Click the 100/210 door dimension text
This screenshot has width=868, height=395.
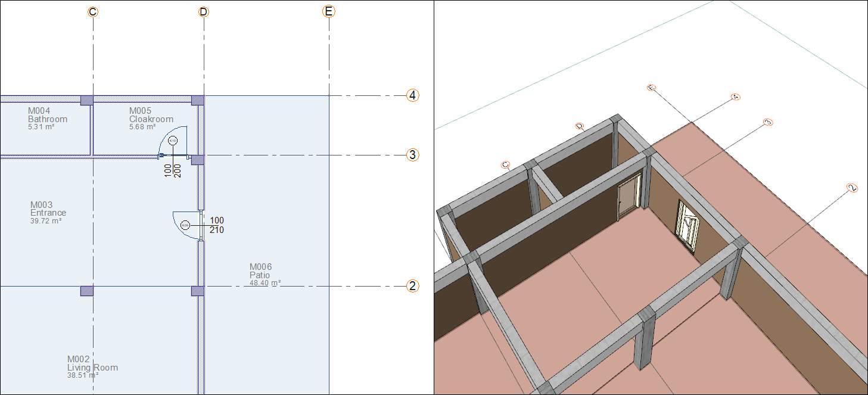[x=217, y=225]
